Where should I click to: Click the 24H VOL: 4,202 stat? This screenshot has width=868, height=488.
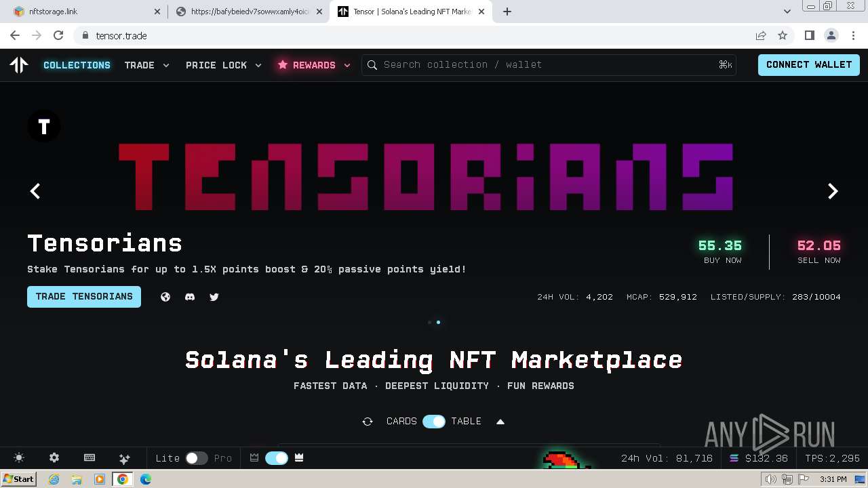click(575, 297)
